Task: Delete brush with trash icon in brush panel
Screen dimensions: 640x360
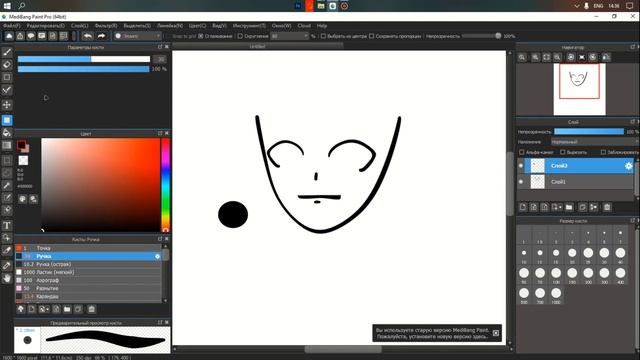Action: pyautogui.click(x=91, y=309)
